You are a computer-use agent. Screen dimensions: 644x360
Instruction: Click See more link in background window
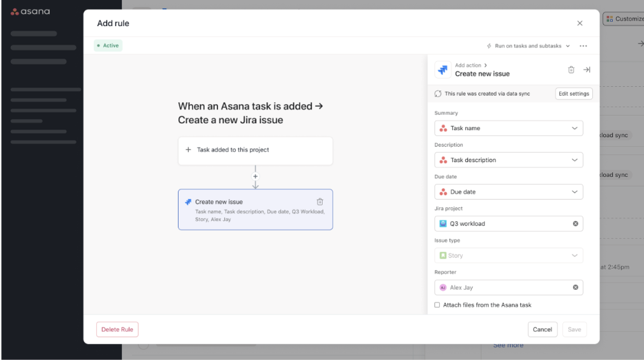pos(508,345)
